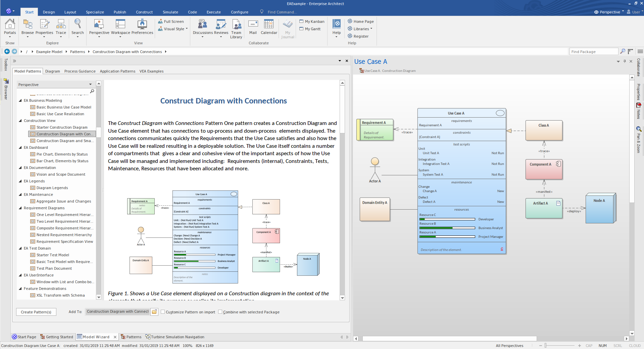Open the Pan & Zoom side panel
This screenshot has width=644, height=349.
pyautogui.click(x=639, y=140)
